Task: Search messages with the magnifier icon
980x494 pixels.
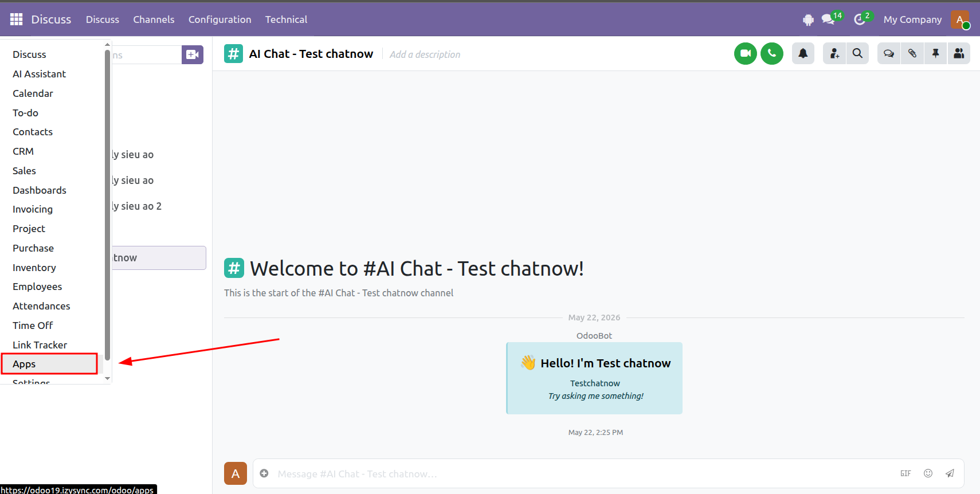Action: (x=857, y=54)
